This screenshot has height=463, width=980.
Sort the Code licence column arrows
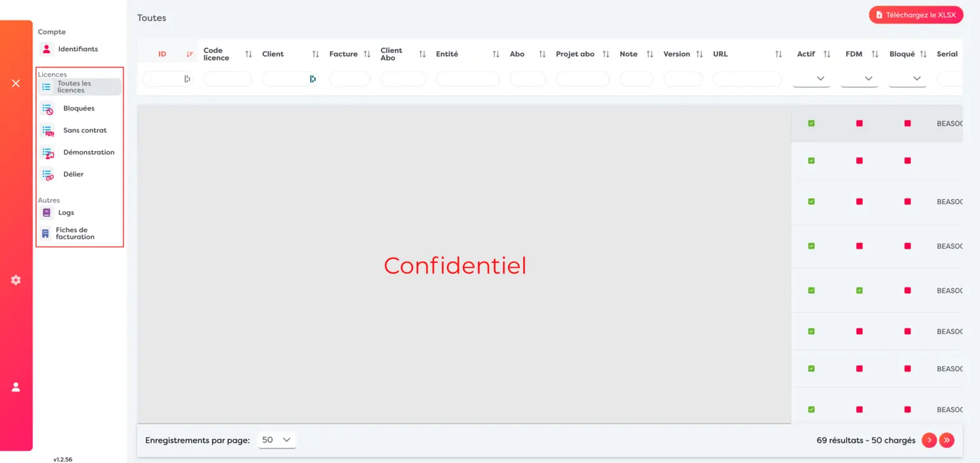(249, 54)
